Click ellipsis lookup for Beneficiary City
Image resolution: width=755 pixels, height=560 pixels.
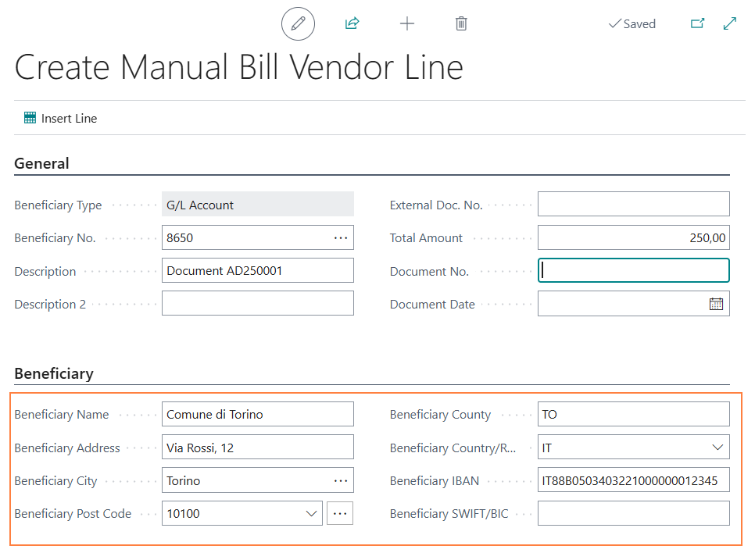(x=341, y=480)
